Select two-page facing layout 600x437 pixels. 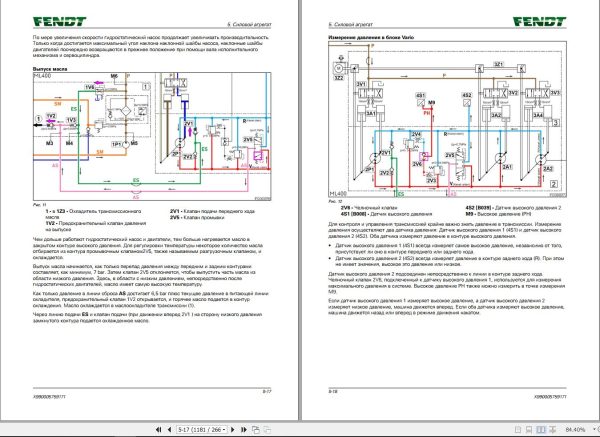[x=541, y=430]
